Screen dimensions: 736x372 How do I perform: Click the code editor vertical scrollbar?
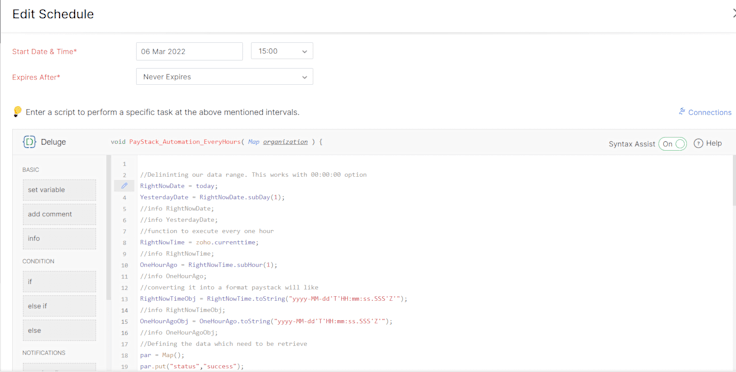pos(734,181)
